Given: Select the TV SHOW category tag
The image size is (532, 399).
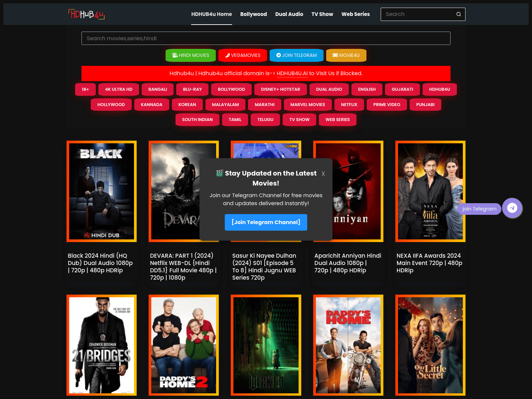Looking at the screenshot, I should (300, 120).
